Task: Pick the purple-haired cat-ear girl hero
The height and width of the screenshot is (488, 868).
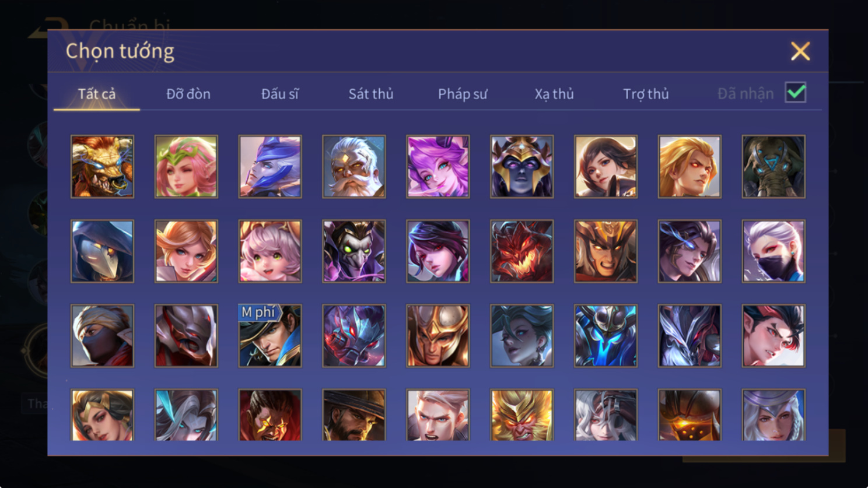Action: click(x=438, y=167)
